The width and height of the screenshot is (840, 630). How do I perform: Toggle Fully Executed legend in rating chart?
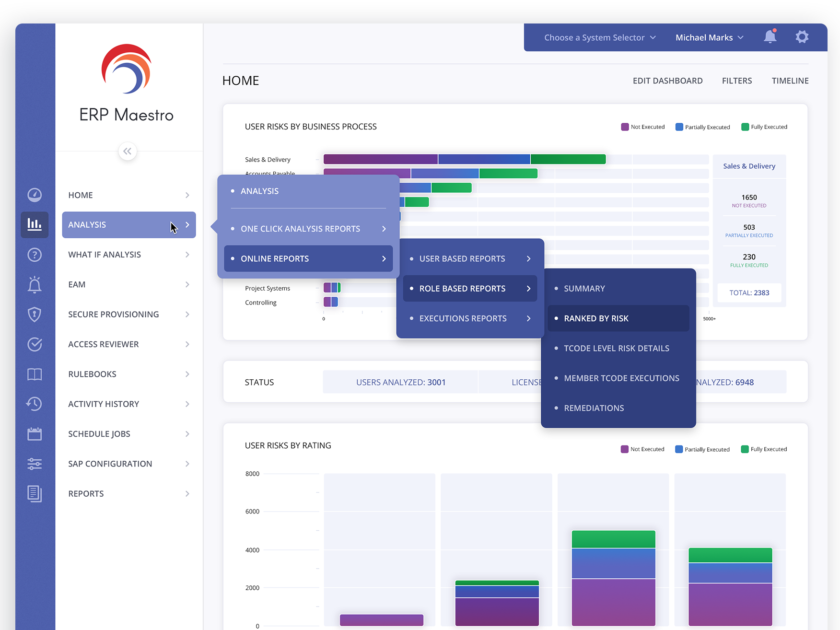(764, 449)
